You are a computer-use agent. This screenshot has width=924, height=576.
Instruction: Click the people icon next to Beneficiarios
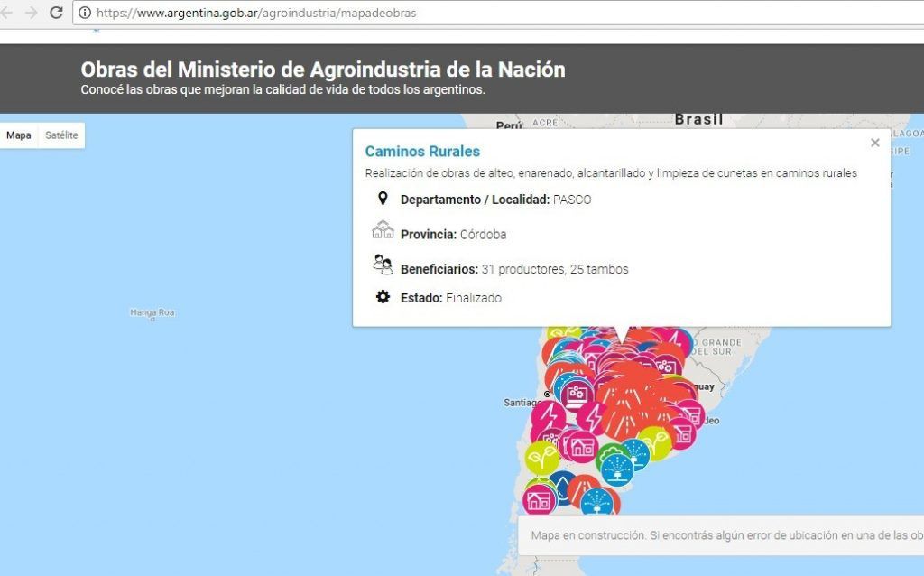click(383, 265)
